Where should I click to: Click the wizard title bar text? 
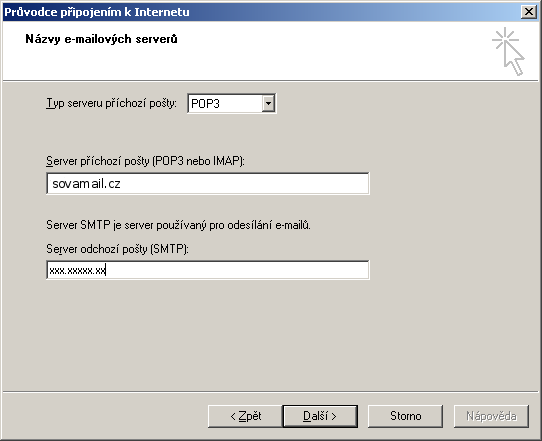coord(97,12)
